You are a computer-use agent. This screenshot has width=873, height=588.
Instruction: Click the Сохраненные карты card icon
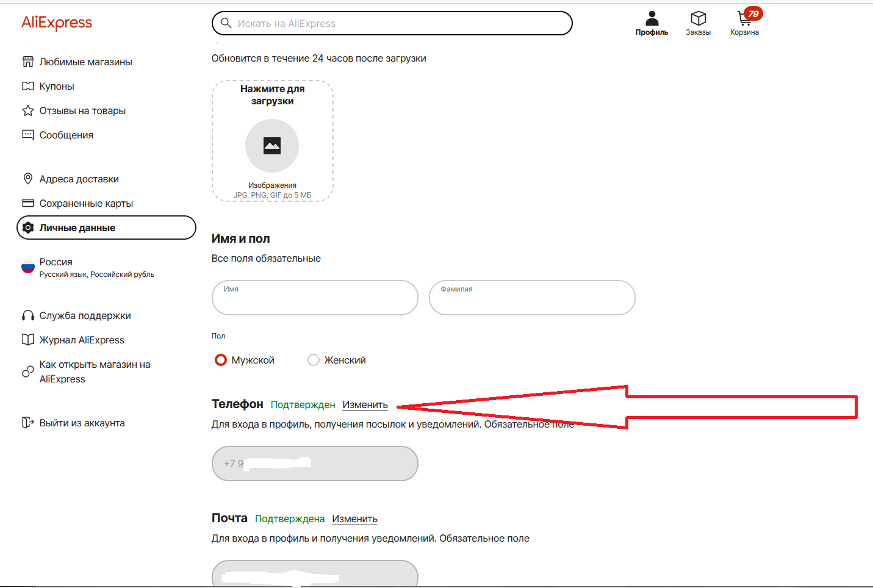pos(28,203)
